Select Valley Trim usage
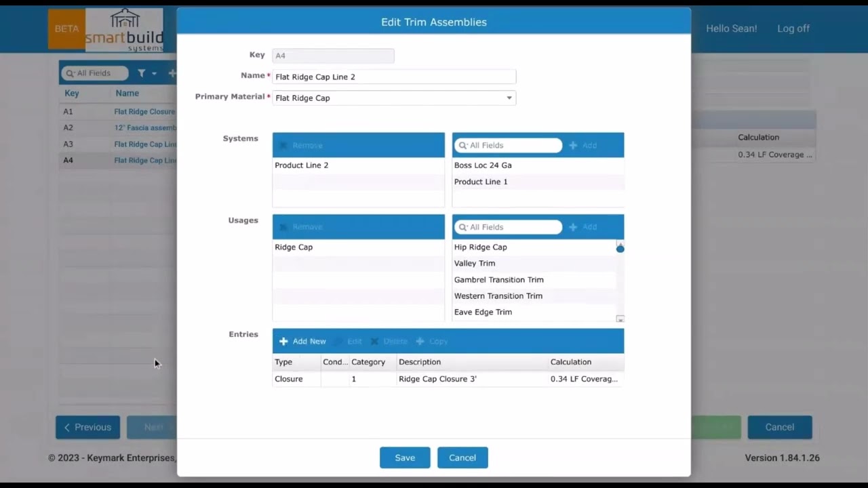This screenshot has width=868, height=488. click(534, 264)
